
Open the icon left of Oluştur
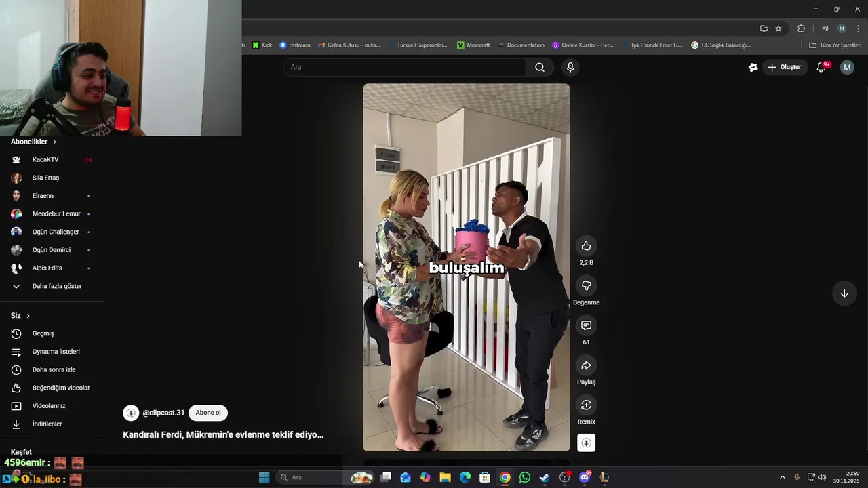[753, 67]
